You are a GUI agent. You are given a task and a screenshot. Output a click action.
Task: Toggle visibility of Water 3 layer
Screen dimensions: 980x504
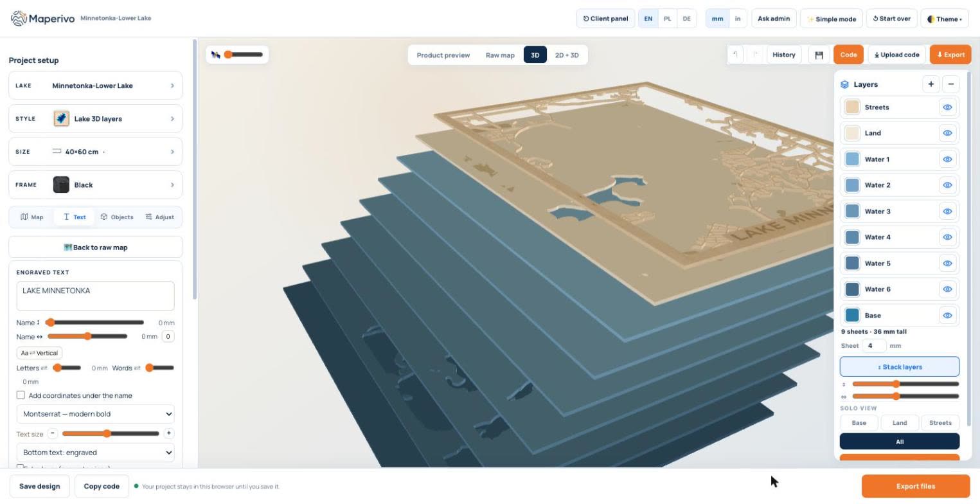[947, 212]
